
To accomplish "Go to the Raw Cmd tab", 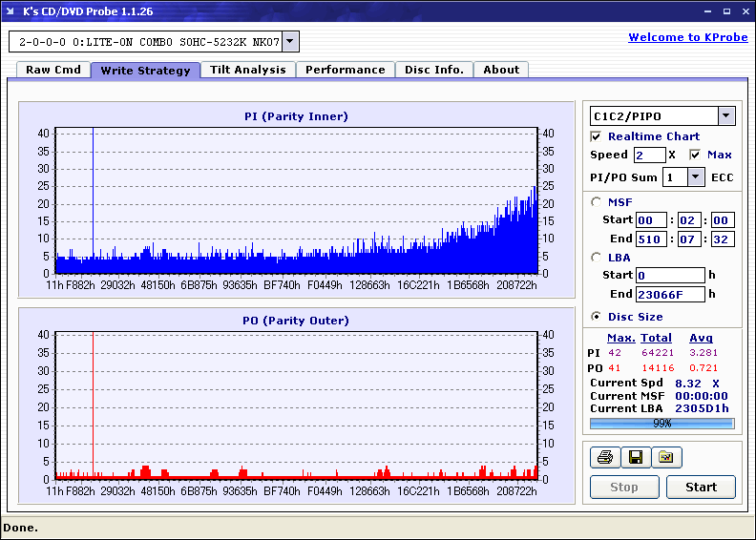I will pos(53,70).
